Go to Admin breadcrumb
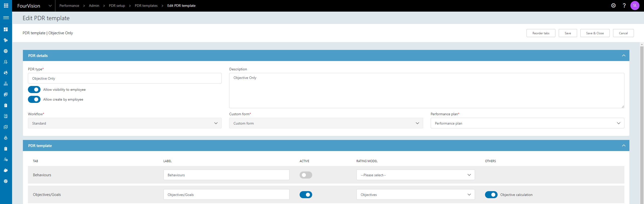This screenshot has height=204, width=644. (x=94, y=6)
